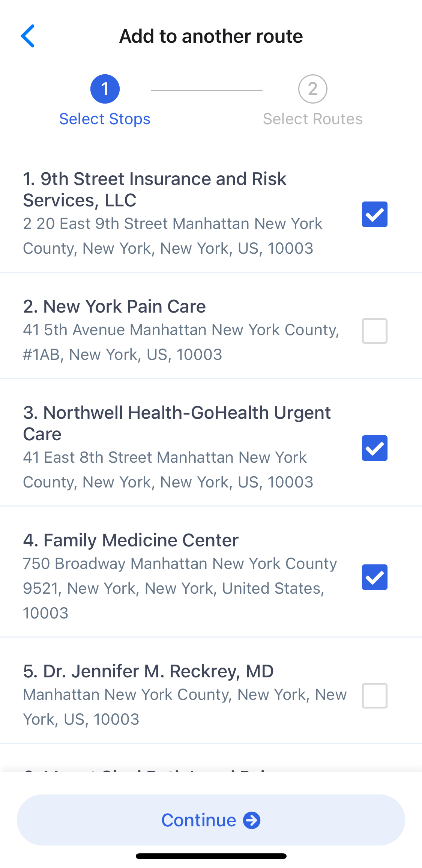The width and height of the screenshot is (422, 868).
Task: Tap the 41 5th Avenue address text
Action: pos(181,342)
